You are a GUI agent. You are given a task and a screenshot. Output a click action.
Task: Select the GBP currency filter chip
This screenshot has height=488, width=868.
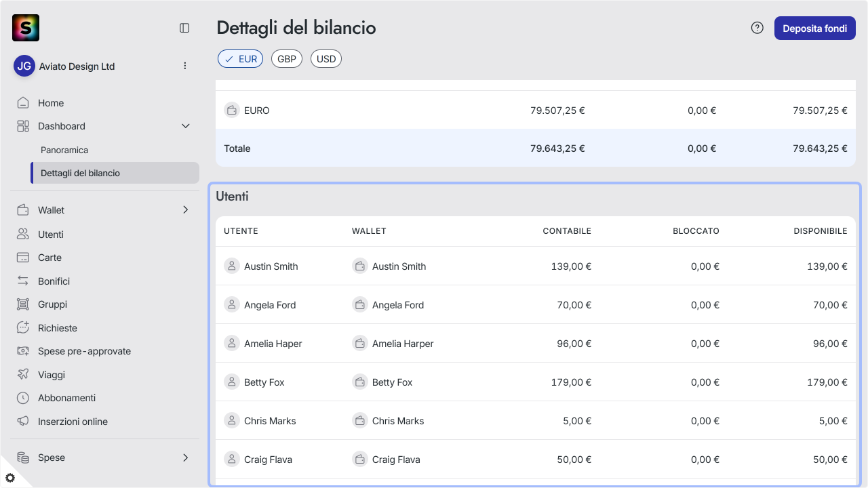tap(287, 59)
